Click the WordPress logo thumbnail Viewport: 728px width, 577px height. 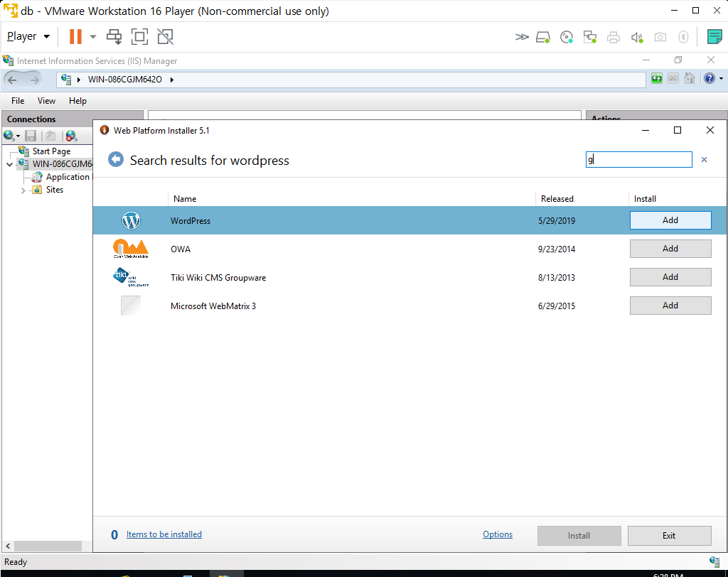click(x=131, y=220)
